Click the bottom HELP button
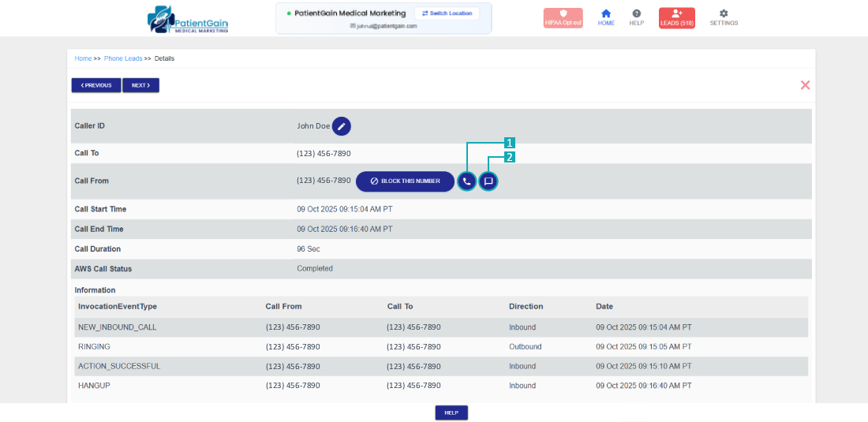This screenshot has height=422, width=868. [451, 413]
